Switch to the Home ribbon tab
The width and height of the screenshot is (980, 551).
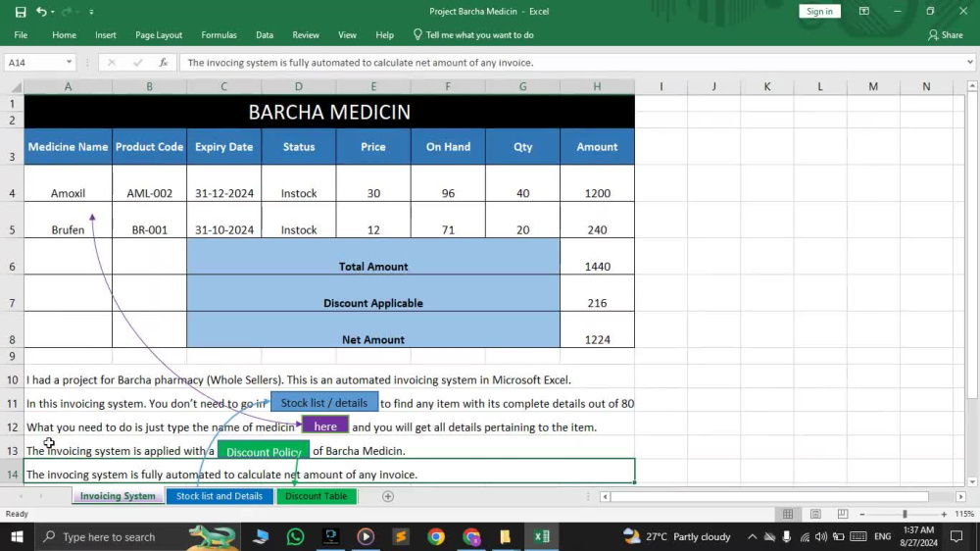point(64,35)
